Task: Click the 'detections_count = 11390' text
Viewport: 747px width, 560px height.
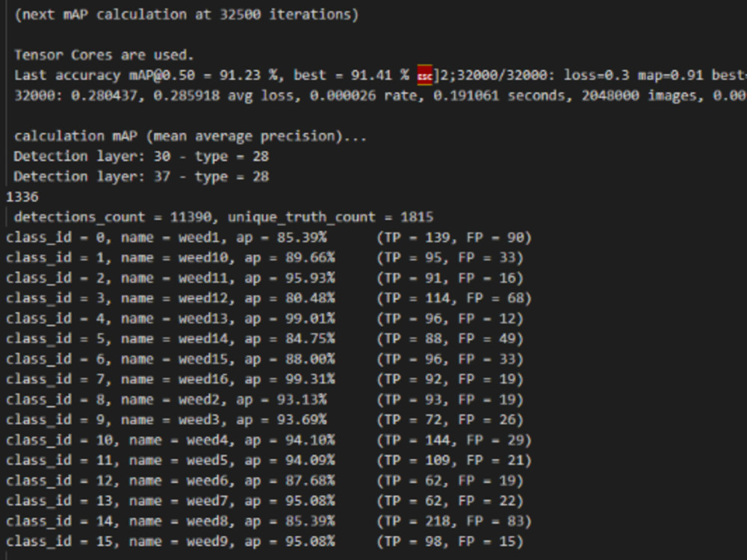Action: (113, 217)
